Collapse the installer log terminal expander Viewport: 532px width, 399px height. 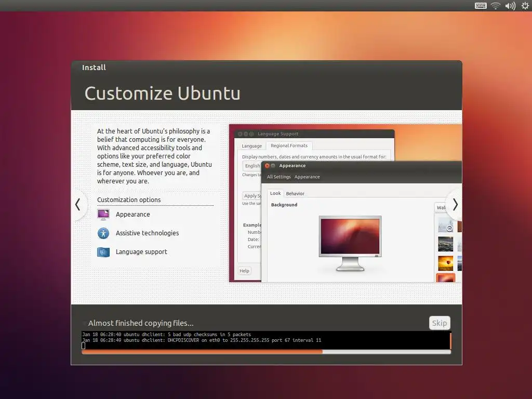[84, 323]
